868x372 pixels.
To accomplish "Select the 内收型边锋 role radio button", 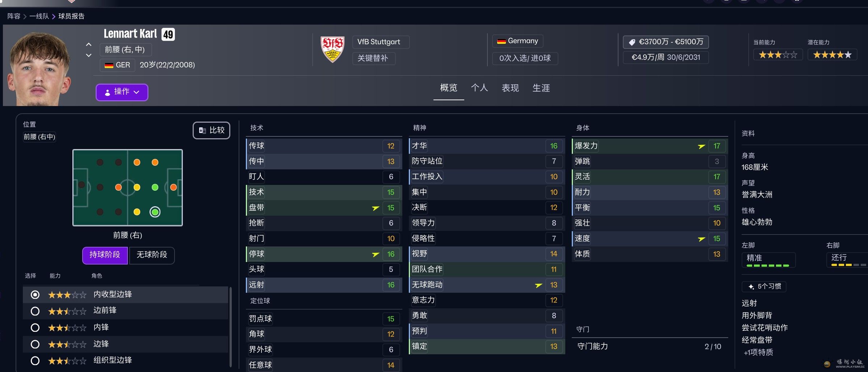I will pyautogui.click(x=35, y=295).
